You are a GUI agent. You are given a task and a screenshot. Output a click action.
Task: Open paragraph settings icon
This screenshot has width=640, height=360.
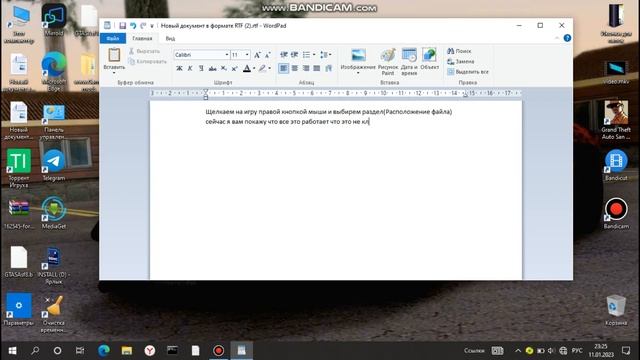328,68
